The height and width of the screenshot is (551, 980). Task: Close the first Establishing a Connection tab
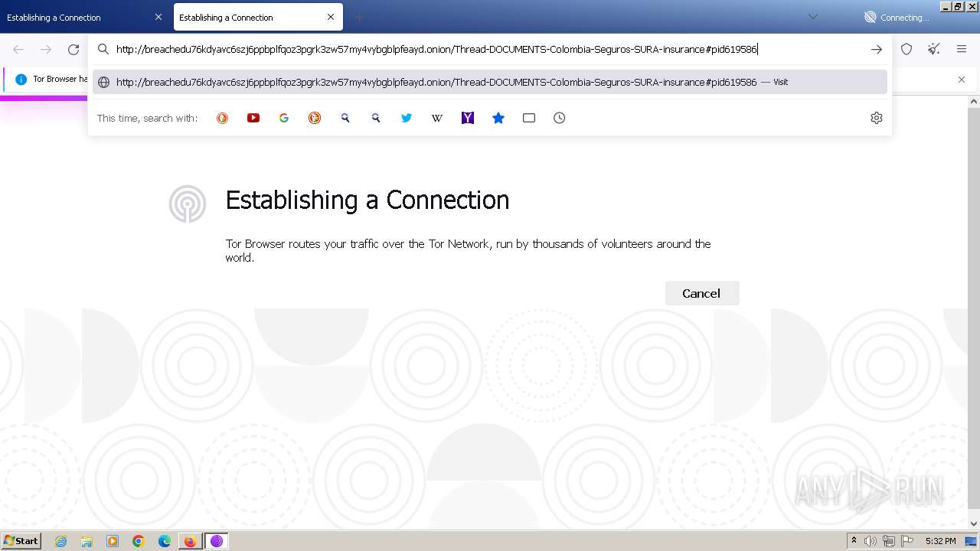(x=158, y=17)
